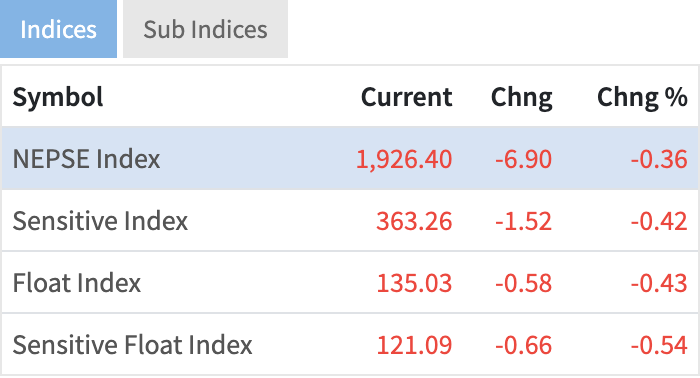The width and height of the screenshot is (700, 378).
Task: Click the Current column header
Action: click(x=407, y=97)
